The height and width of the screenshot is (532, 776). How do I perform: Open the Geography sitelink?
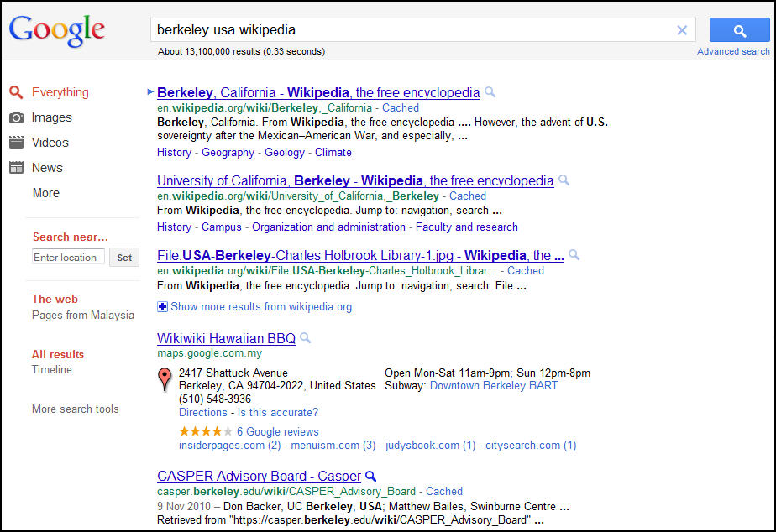[x=228, y=152]
